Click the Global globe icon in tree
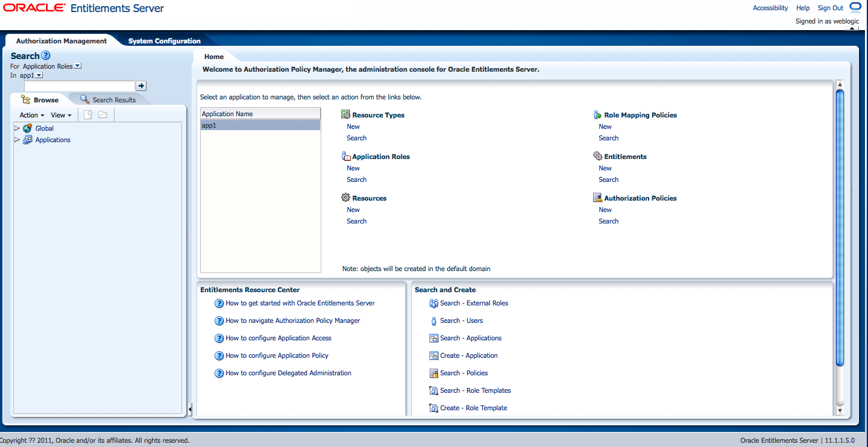Screen dimensions: 868x447 coord(27,128)
